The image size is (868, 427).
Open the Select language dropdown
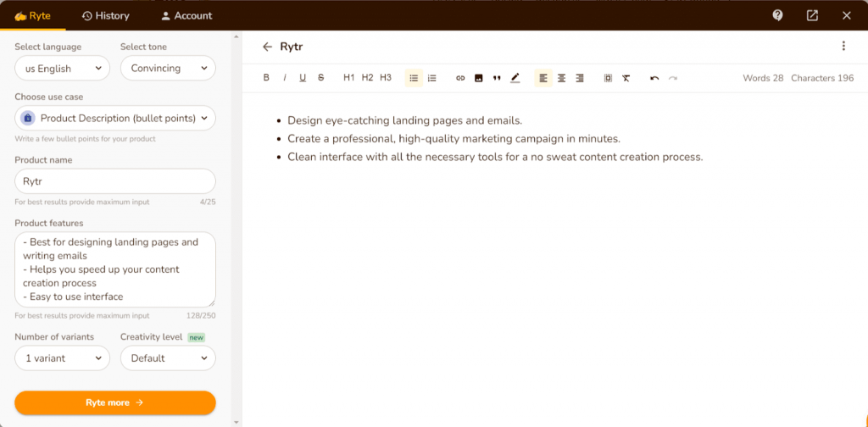click(x=62, y=69)
